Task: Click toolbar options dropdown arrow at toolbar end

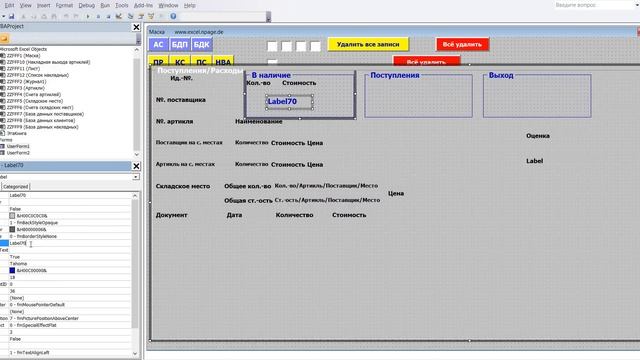Action: click(268, 17)
